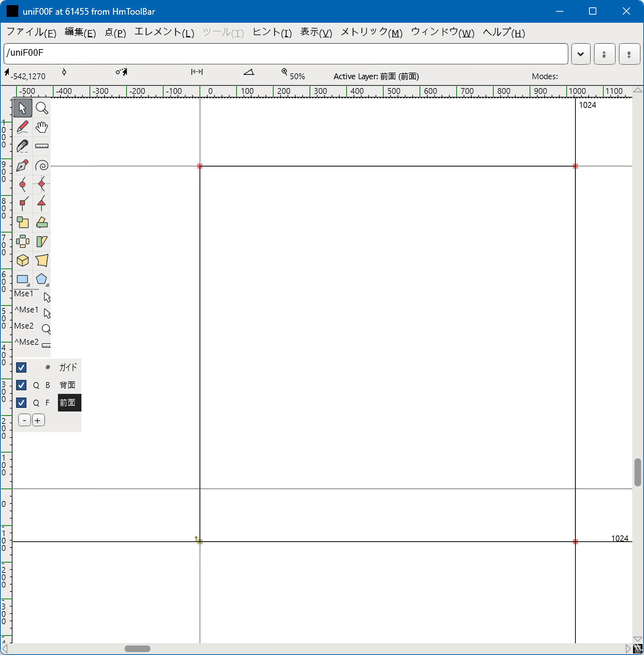
Task: Activate the pen point tool
Action: tap(22, 165)
